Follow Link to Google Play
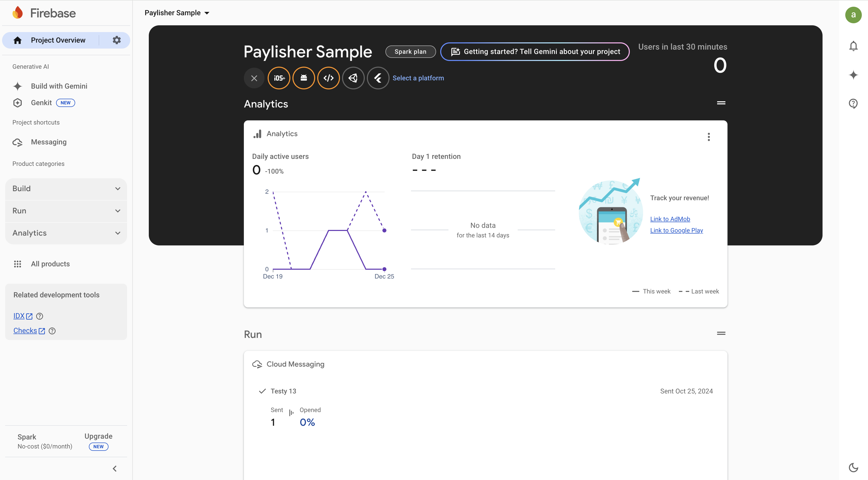The height and width of the screenshot is (480, 868). pos(676,230)
